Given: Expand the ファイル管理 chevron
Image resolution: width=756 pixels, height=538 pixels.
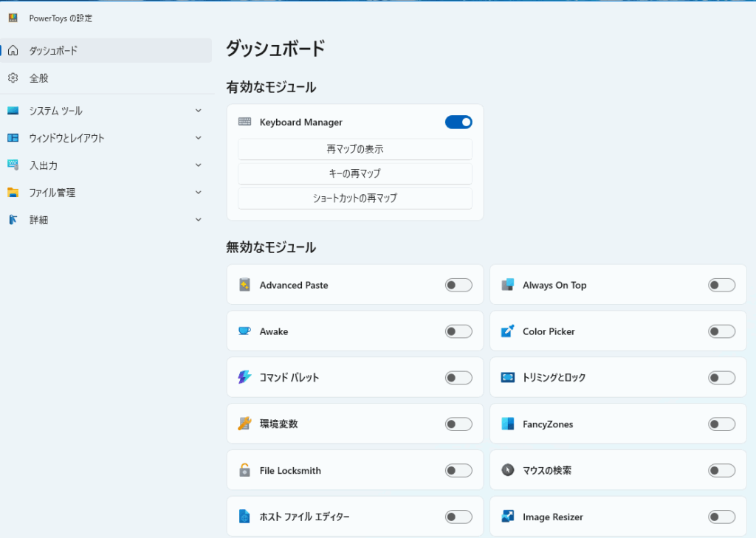Looking at the screenshot, I should click(x=198, y=193).
